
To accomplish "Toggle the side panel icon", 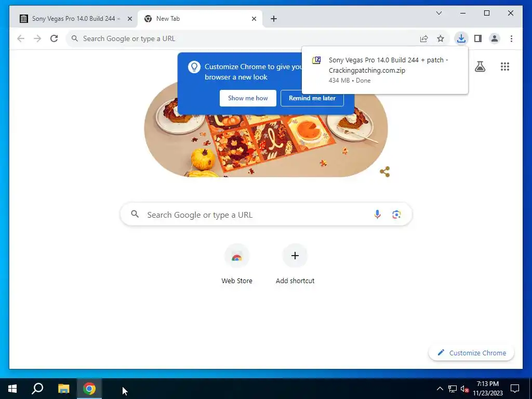I will click(x=478, y=38).
